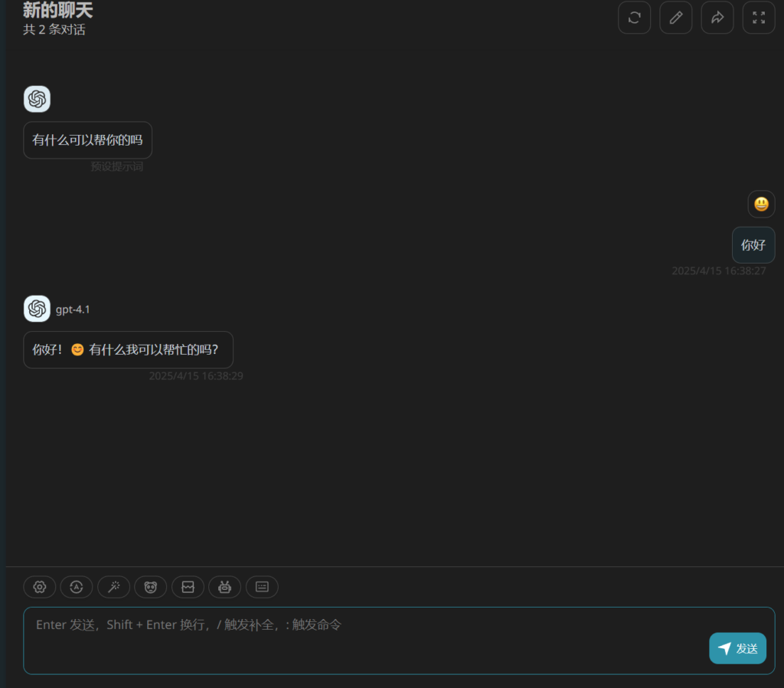Viewport: 784px width, 688px height.
Task: Open masks via the panda face icon
Action: click(x=150, y=587)
